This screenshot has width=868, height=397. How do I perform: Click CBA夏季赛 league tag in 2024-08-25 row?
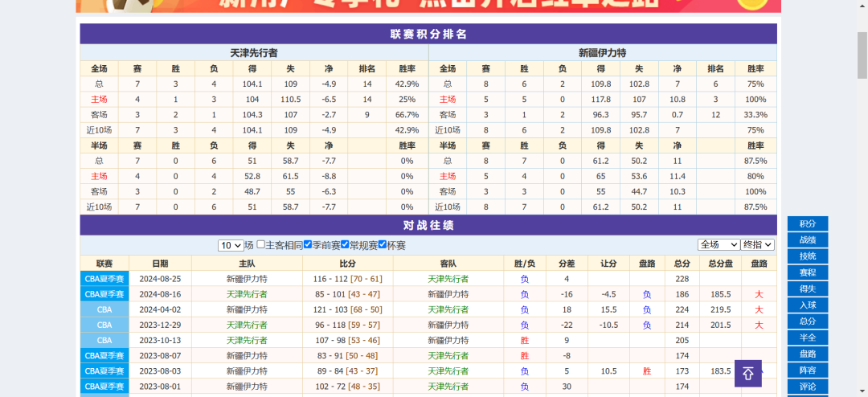tap(104, 279)
